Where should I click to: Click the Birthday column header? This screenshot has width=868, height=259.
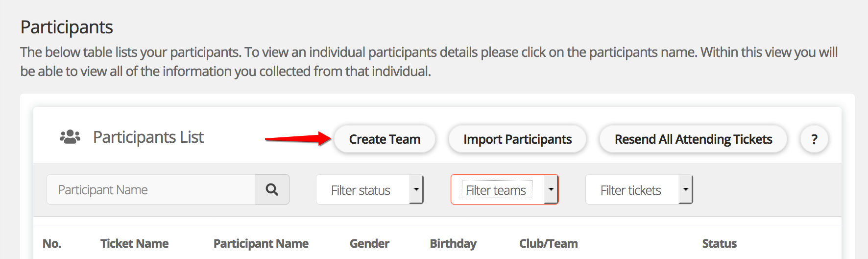(x=453, y=243)
